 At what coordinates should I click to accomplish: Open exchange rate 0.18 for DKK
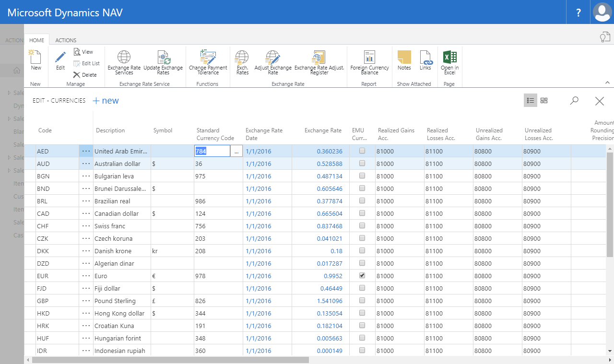click(336, 251)
